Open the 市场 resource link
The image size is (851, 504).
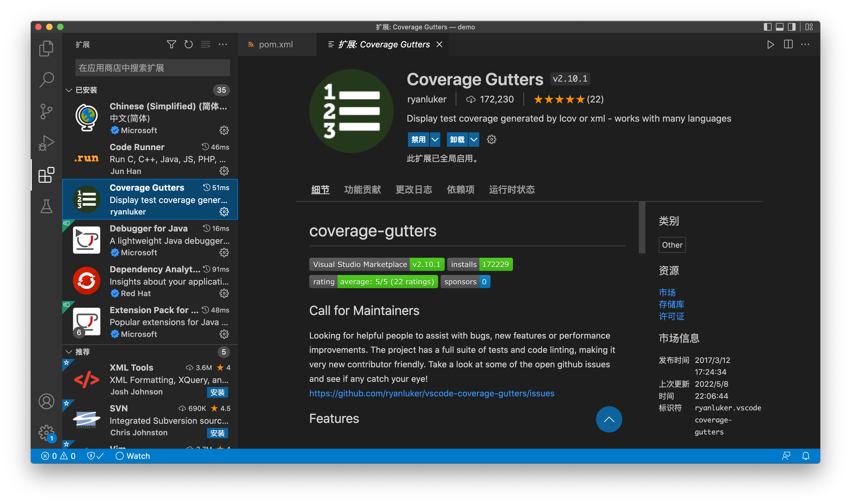pyautogui.click(x=667, y=293)
